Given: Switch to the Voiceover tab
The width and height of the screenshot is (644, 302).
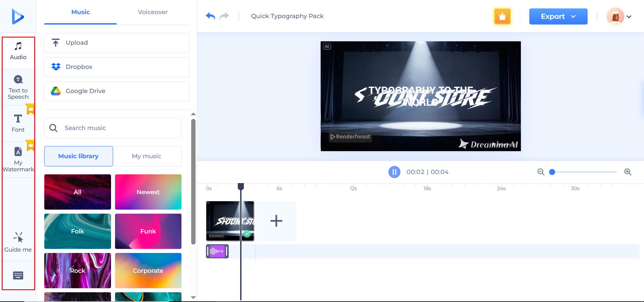Looking at the screenshot, I should [153, 12].
